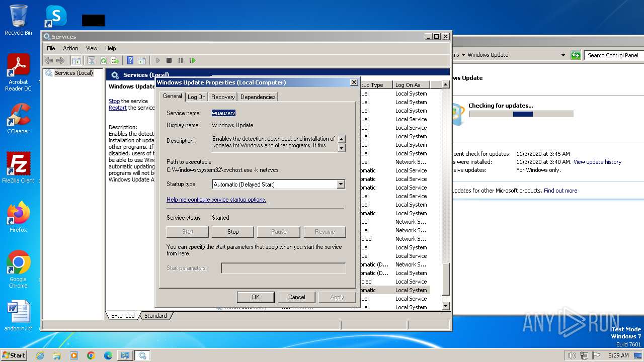Viewport: 644px width, 362px height.
Task: Click the Restart the service link
Action: pyautogui.click(x=118, y=108)
